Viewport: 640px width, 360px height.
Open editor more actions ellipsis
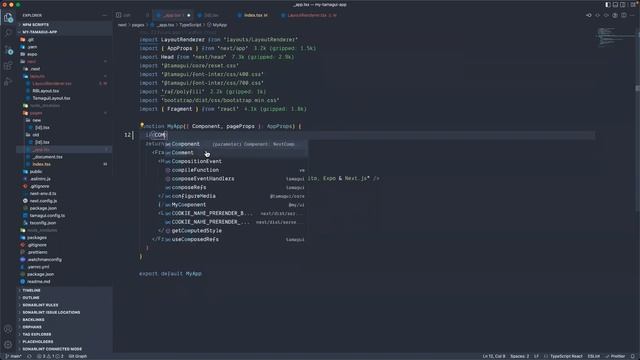tap(632, 15)
